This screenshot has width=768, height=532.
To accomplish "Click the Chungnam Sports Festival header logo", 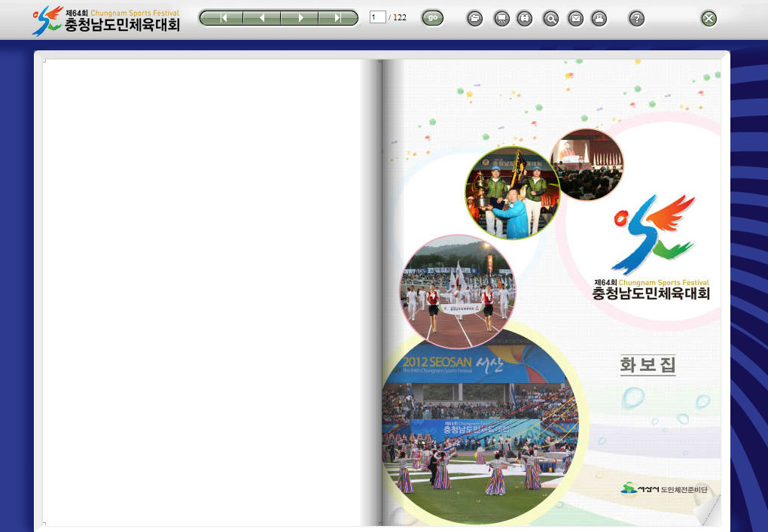I will tap(106, 20).
